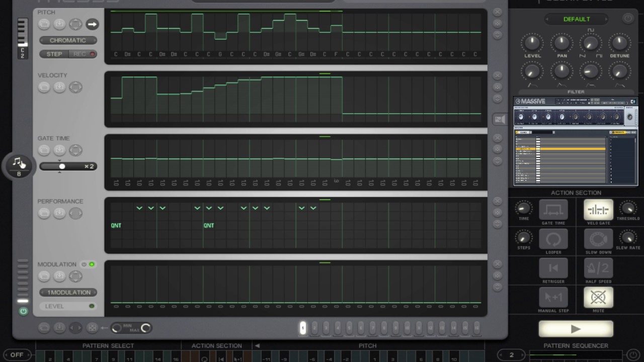Click the global left-right shift icon in bottom toolbar
Image resolution: width=644 pixels, height=362 pixels.
tap(75, 328)
